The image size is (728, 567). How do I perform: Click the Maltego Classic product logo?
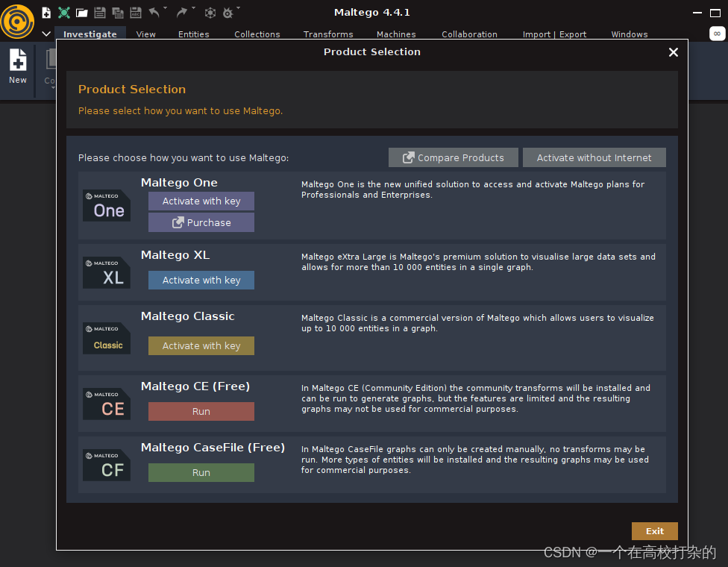pos(107,338)
